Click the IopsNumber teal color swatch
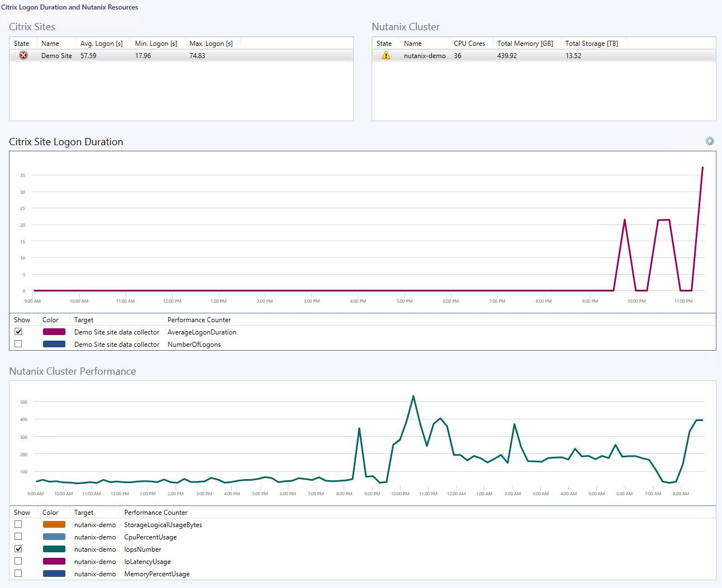 pyautogui.click(x=54, y=549)
